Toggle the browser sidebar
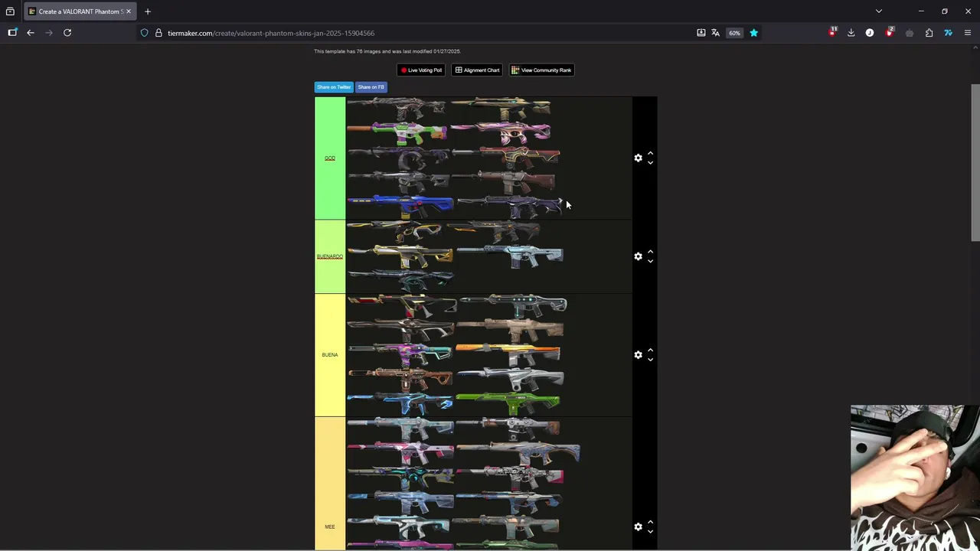 tap(12, 33)
